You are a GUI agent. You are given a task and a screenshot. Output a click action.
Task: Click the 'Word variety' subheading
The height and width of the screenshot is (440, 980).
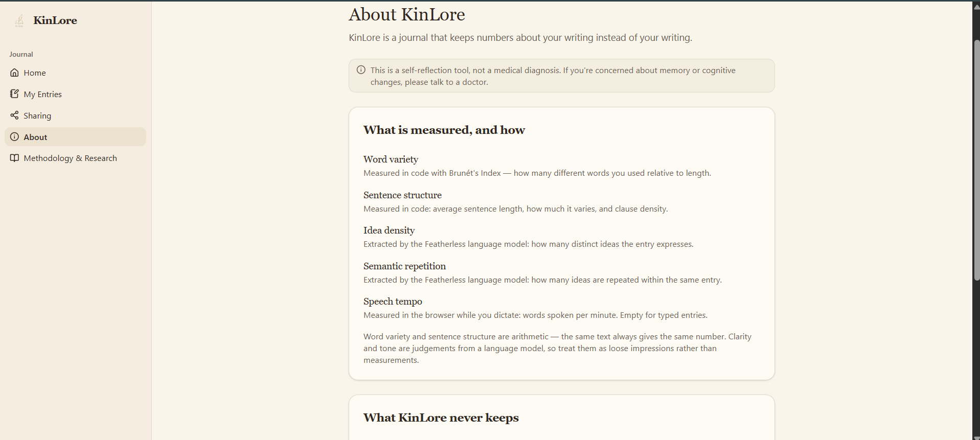pyautogui.click(x=391, y=159)
